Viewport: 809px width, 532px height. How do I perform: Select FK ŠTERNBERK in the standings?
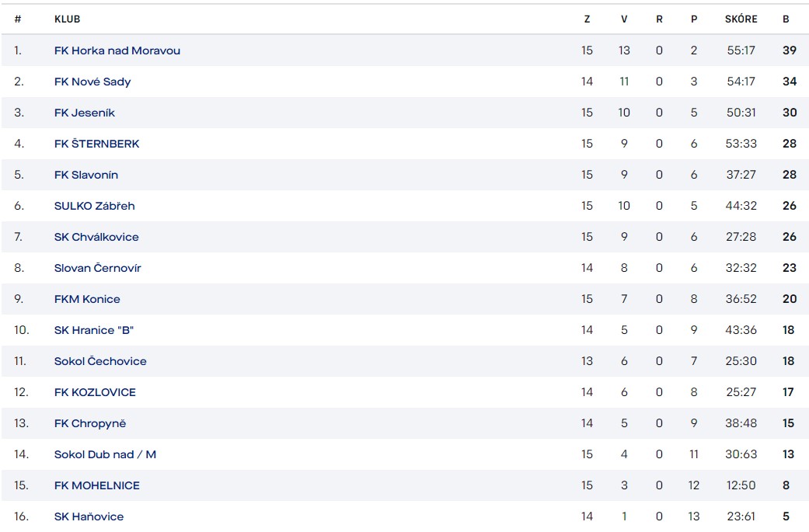tap(96, 144)
